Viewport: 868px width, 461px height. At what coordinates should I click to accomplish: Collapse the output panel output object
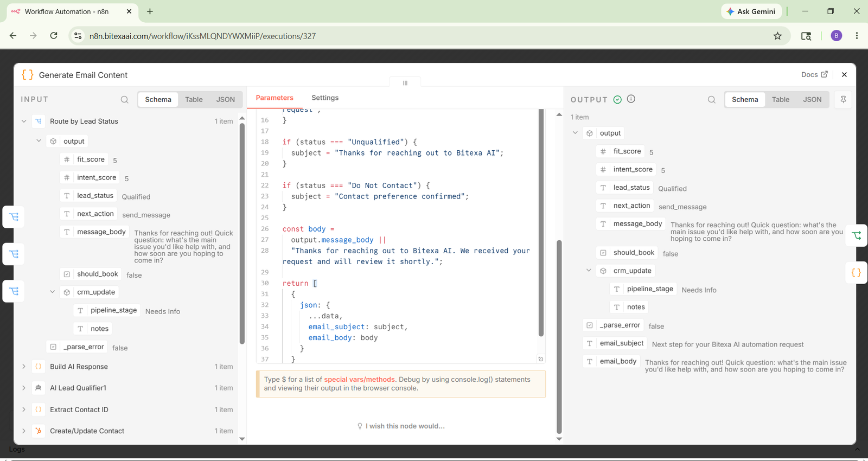click(575, 133)
